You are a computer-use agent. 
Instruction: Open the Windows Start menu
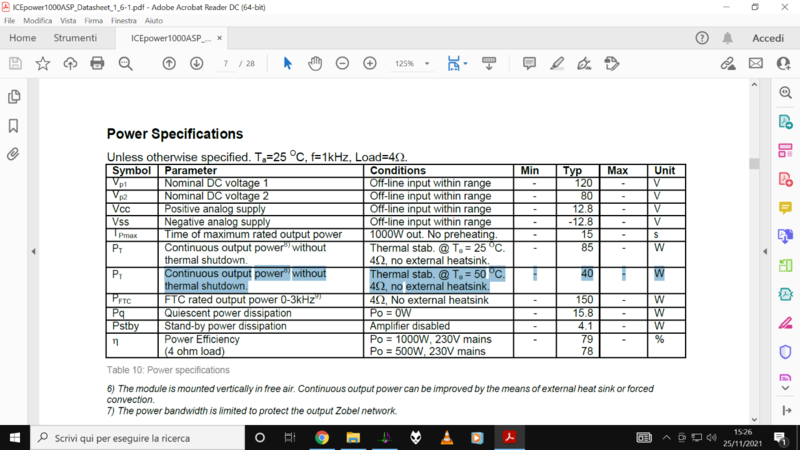coord(15,438)
